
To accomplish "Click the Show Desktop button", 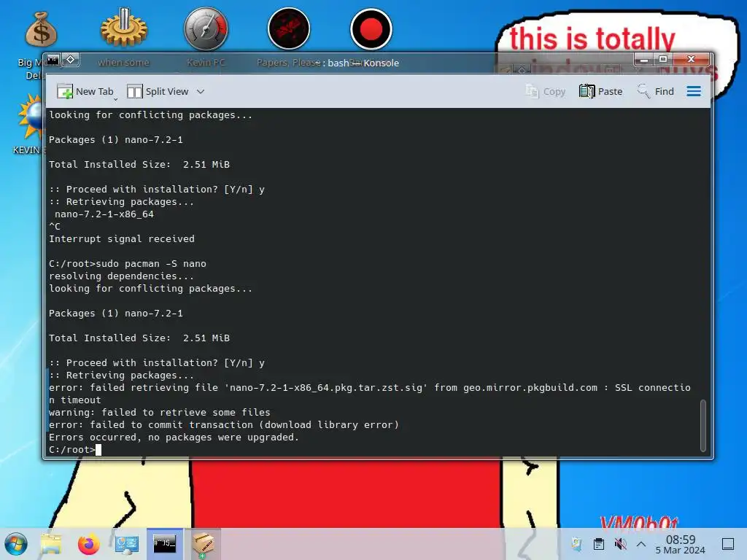I will 728,544.
